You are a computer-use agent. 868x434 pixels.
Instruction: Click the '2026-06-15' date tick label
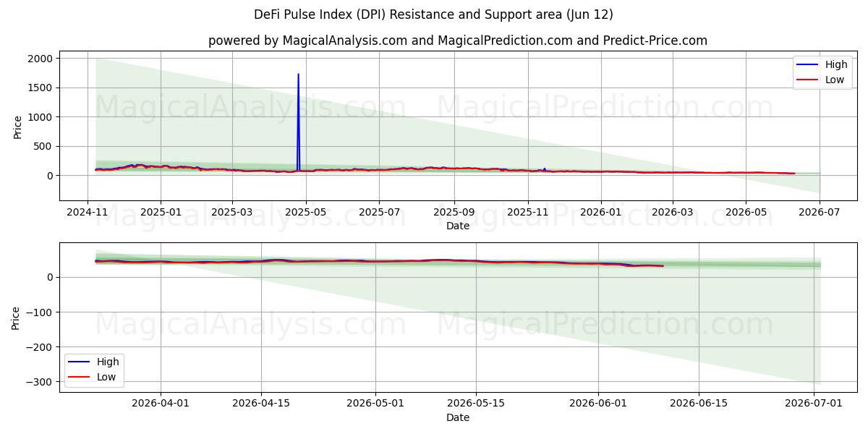click(x=699, y=404)
